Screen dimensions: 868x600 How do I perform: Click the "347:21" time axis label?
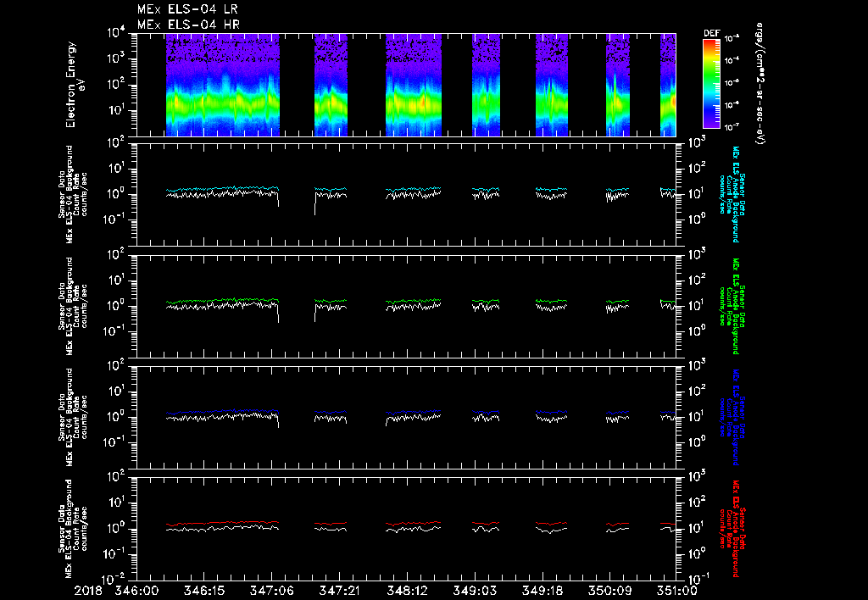[339, 591]
